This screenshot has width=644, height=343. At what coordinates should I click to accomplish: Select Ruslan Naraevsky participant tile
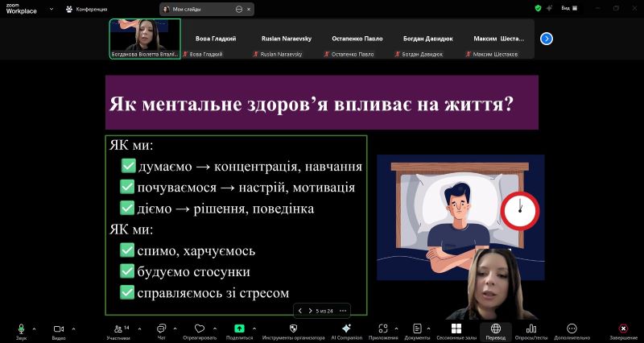pyautogui.click(x=287, y=39)
